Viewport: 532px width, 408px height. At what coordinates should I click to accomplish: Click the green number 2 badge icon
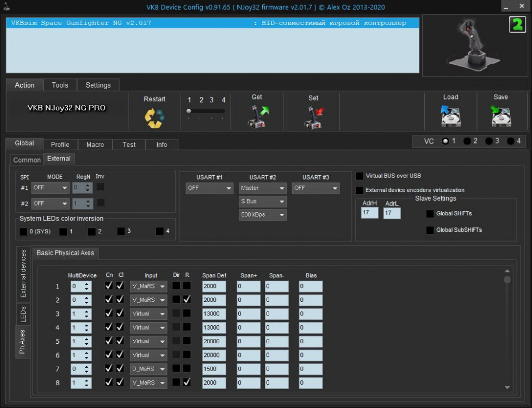[x=517, y=25]
